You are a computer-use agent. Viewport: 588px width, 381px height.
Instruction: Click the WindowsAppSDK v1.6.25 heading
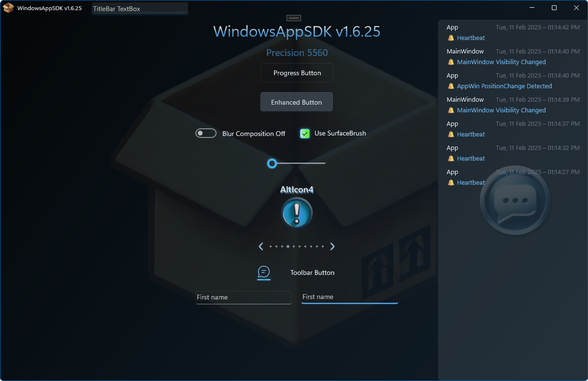(x=297, y=31)
